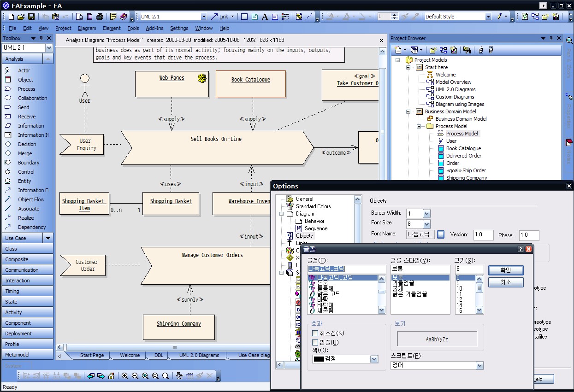The height and width of the screenshot is (392, 574).
Task: Open the Default Style dropdown
Action: pos(488,17)
